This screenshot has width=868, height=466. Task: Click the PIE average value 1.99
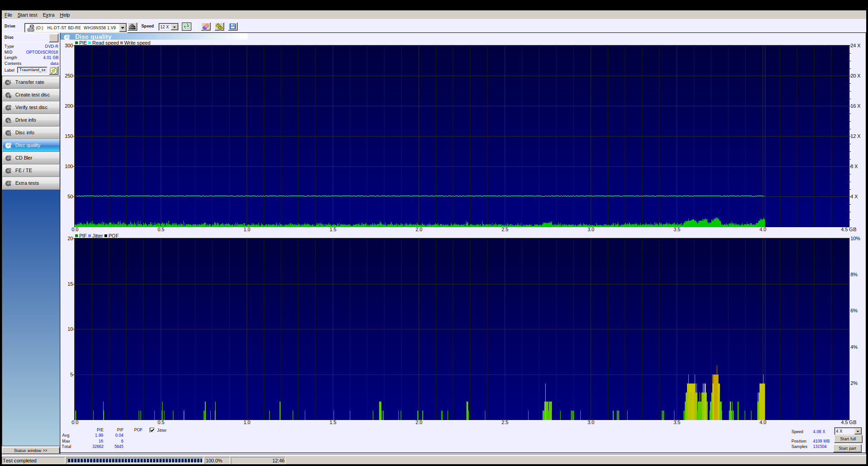pyautogui.click(x=99, y=435)
